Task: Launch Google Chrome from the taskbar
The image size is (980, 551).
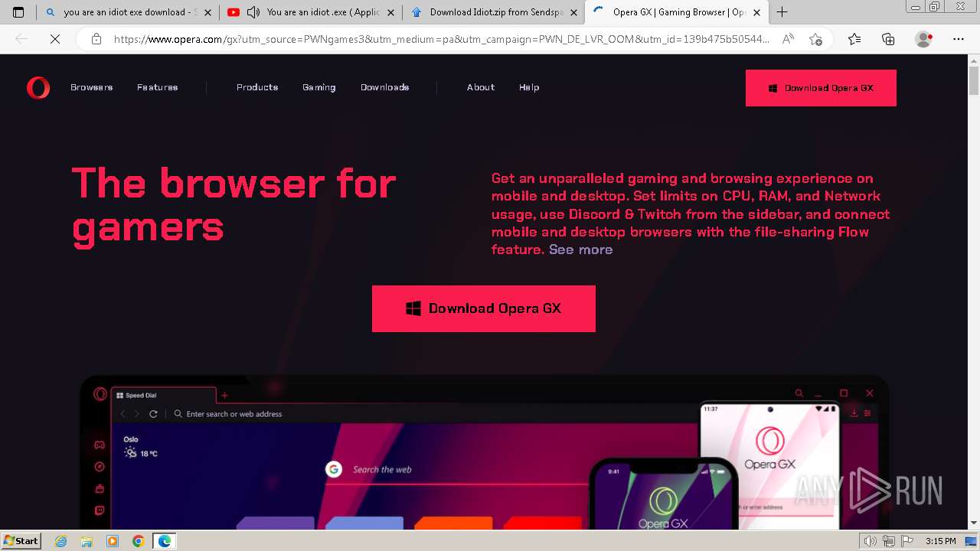Action: [x=139, y=541]
